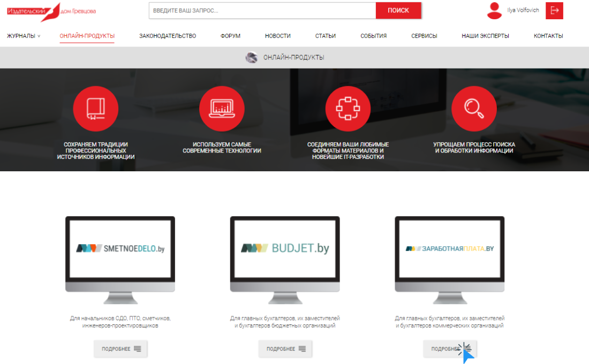Image resolution: width=589 pixels, height=364 pixels.
Task: Click the laptop chart icon
Action: (x=222, y=109)
